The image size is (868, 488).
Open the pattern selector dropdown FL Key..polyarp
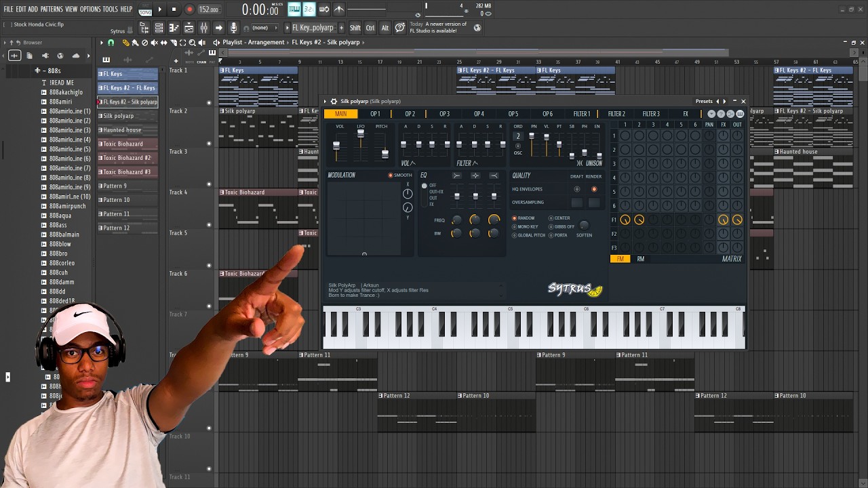[314, 28]
